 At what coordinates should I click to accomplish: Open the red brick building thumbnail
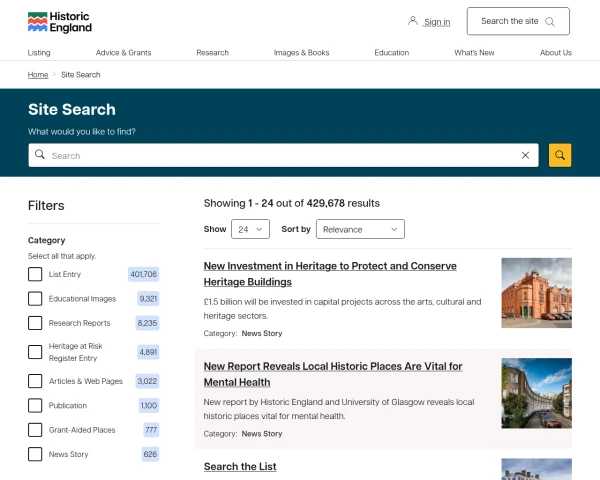(536, 292)
